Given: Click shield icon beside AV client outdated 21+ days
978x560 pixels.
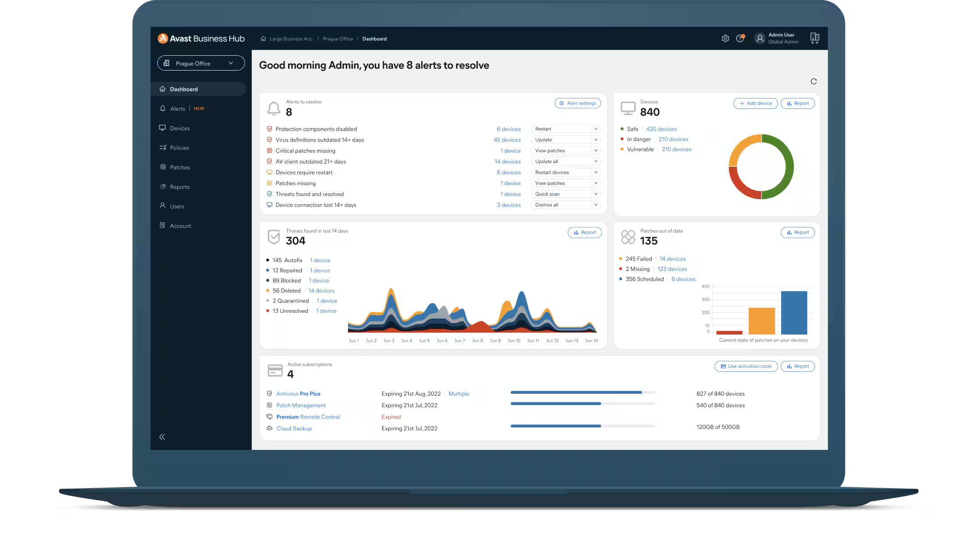Looking at the screenshot, I should click(269, 161).
